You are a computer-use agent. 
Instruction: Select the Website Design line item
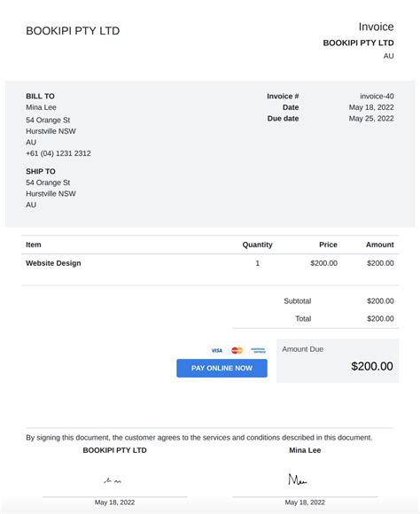53,263
